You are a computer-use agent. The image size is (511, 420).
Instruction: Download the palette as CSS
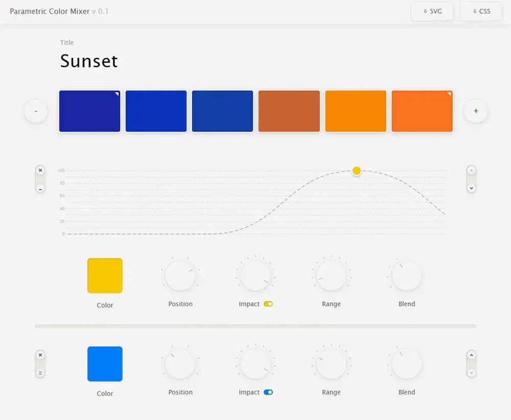(x=481, y=11)
